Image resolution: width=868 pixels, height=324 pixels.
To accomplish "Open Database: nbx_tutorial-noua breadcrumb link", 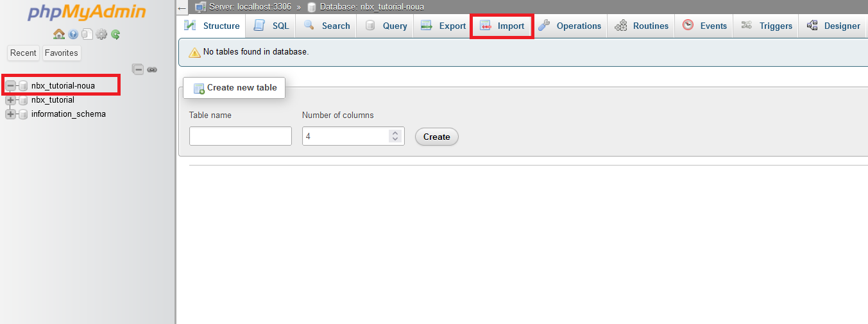I will [x=371, y=7].
